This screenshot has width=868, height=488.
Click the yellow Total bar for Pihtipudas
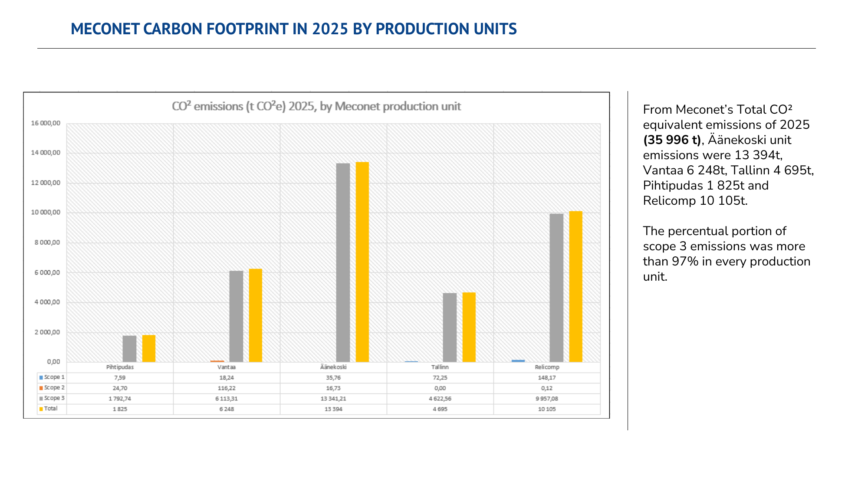click(149, 348)
